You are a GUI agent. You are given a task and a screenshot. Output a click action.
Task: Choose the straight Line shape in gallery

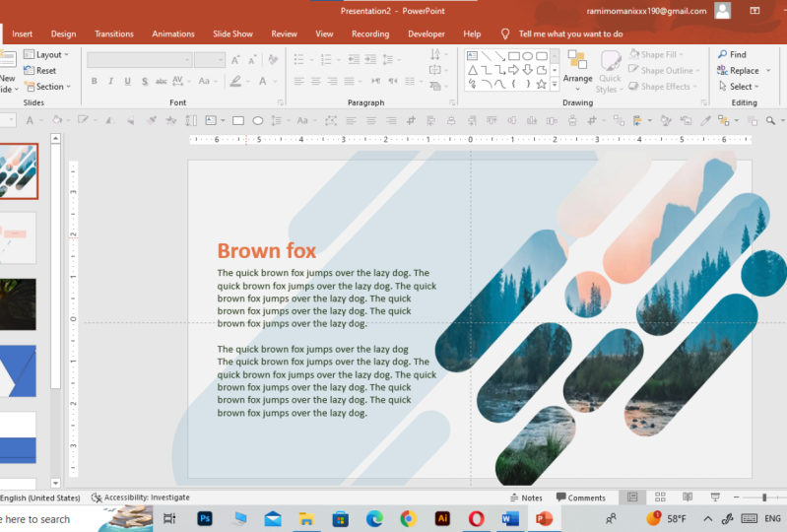(x=486, y=56)
